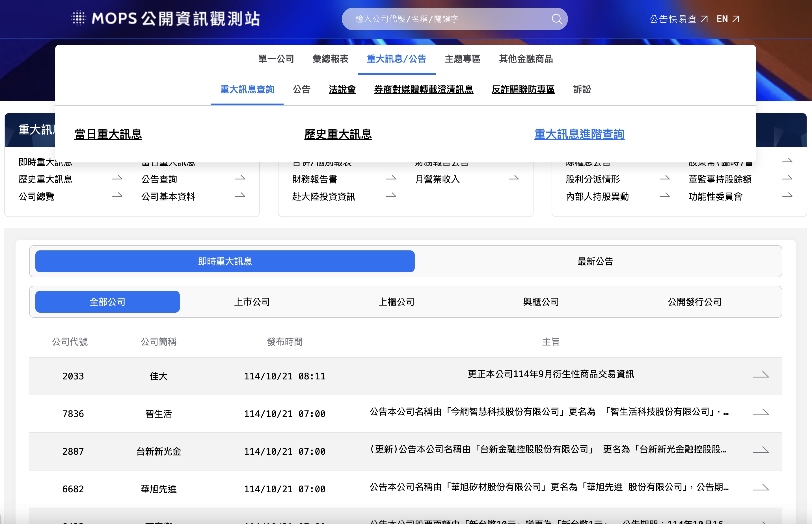Select 興櫃公司 filter
The image size is (812, 524).
[x=541, y=302]
